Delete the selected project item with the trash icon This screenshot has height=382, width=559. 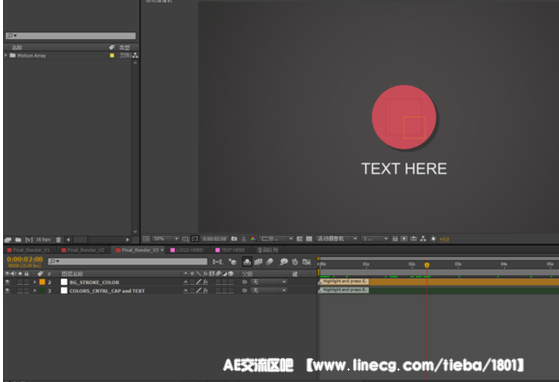pyautogui.click(x=58, y=240)
